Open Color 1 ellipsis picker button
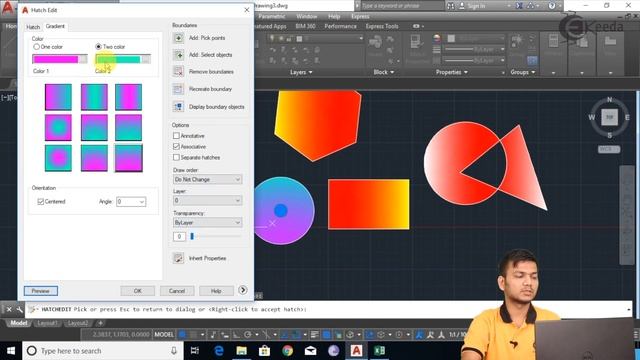 [83, 59]
